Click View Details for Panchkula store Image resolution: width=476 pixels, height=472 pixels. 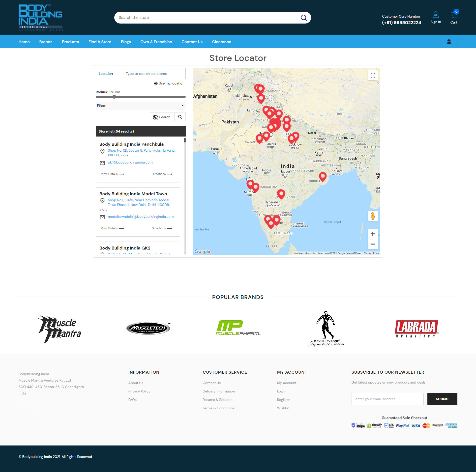[112, 174]
